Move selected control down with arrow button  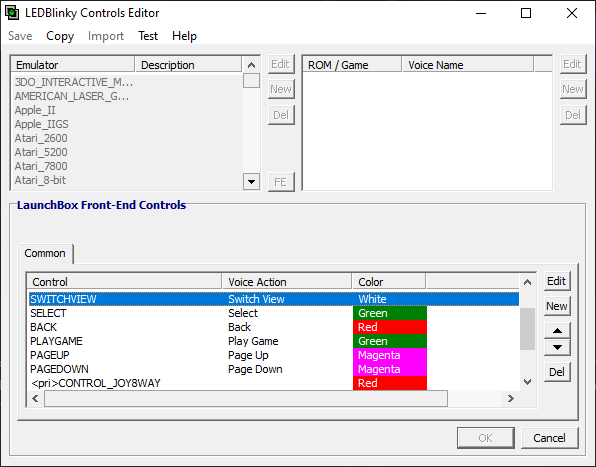coord(557,347)
